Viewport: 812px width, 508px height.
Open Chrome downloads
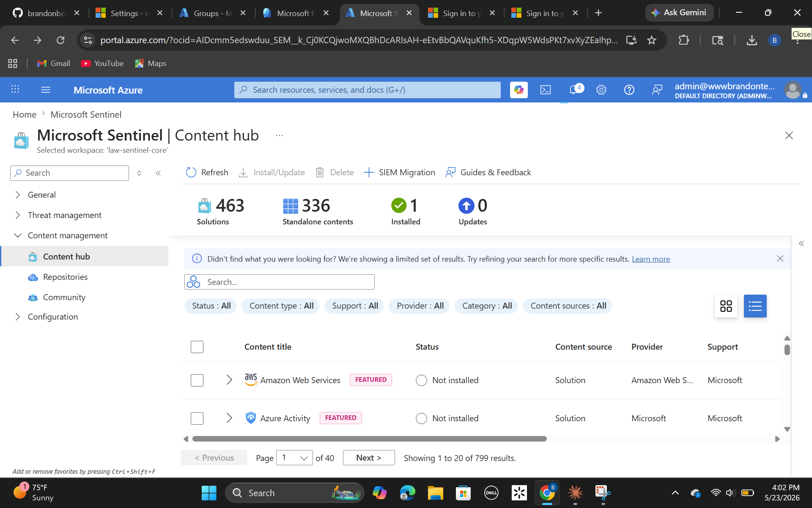click(x=752, y=40)
